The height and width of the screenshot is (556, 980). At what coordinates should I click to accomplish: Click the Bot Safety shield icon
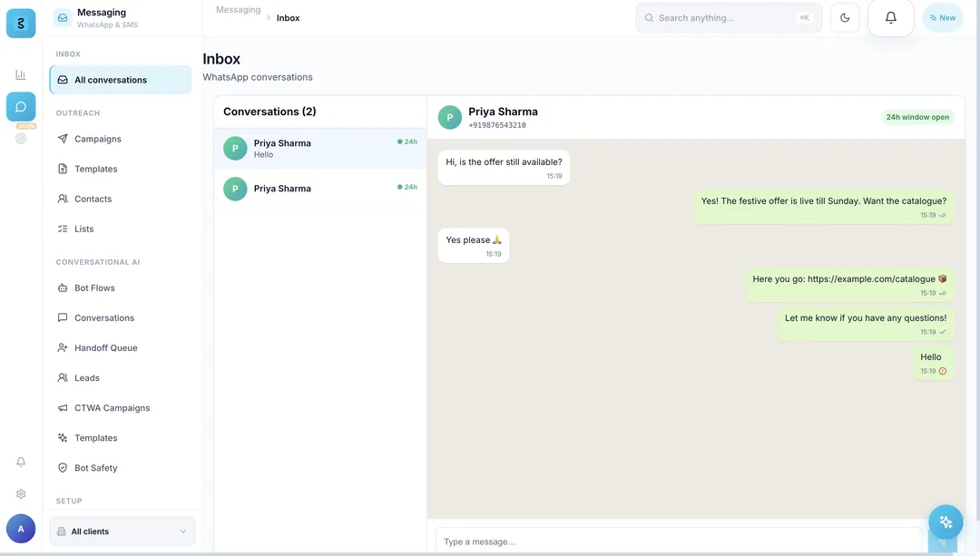click(x=63, y=468)
